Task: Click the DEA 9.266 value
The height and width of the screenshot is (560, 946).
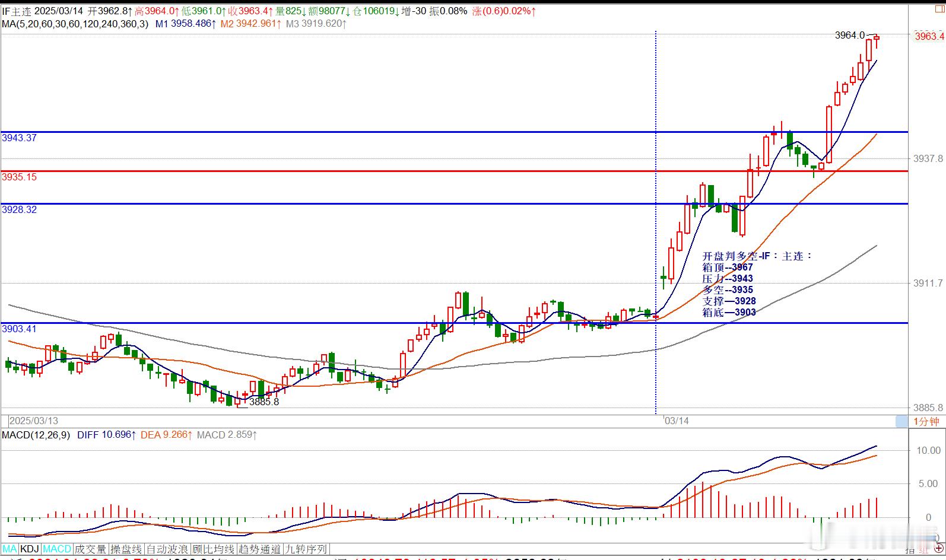Action: tap(166, 435)
